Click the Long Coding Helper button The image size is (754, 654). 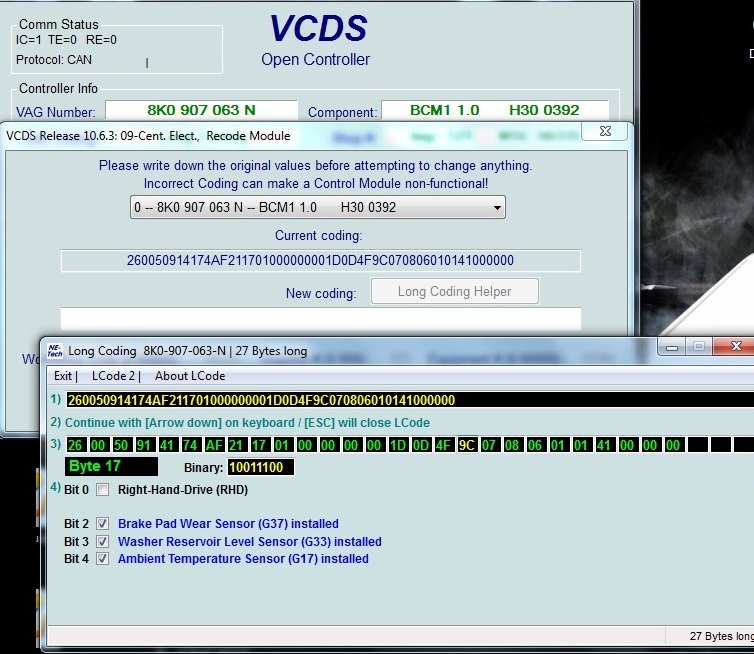tap(454, 291)
